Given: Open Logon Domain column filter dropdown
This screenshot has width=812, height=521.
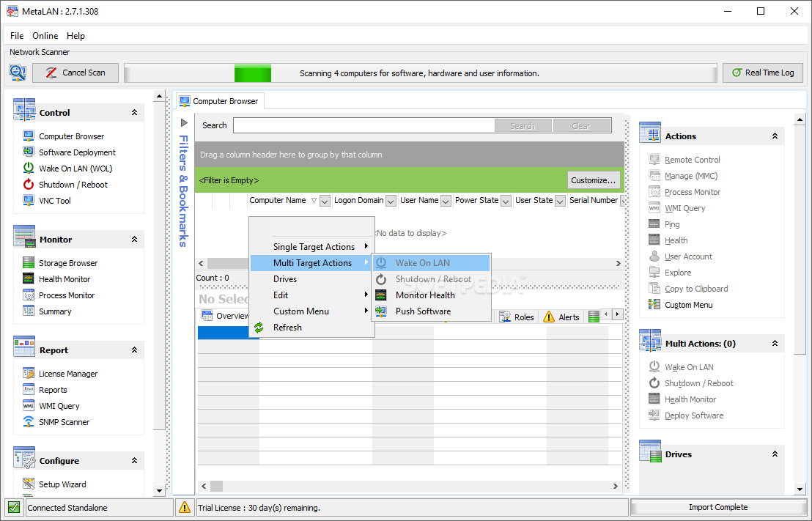Looking at the screenshot, I should coord(391,201).
